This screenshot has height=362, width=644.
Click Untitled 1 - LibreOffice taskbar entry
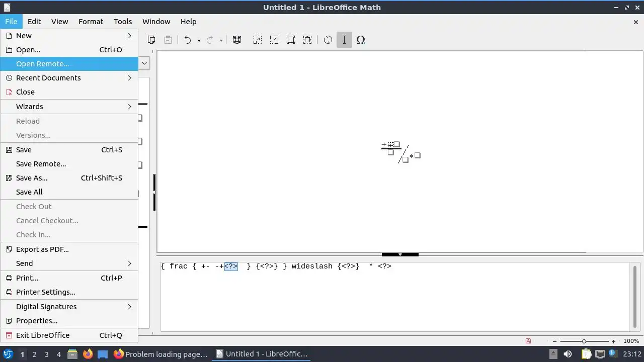[x=262, y=354]
